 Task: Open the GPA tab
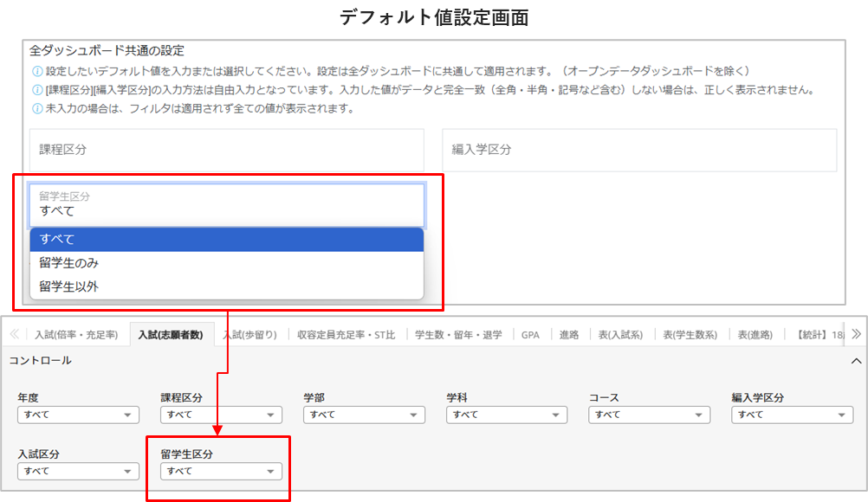coord(530,335)
